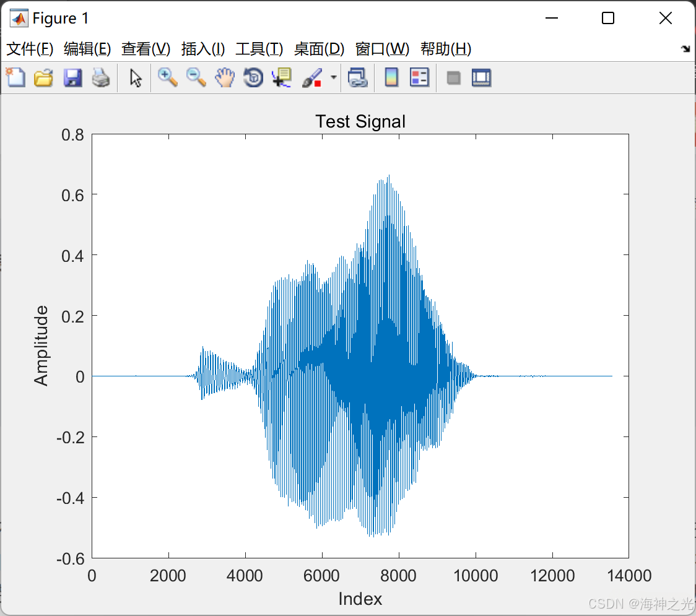Open the 窗口(W) menu

point(382,49)
